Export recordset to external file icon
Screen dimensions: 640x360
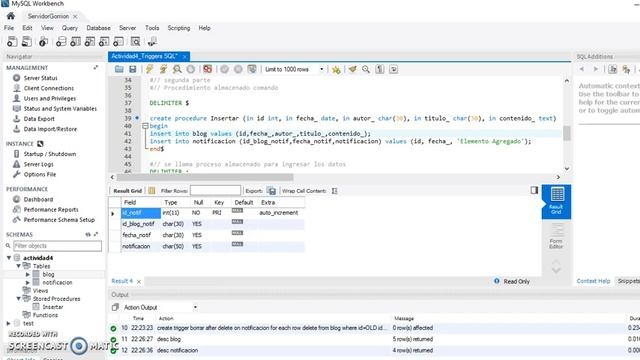coord(271,191)
